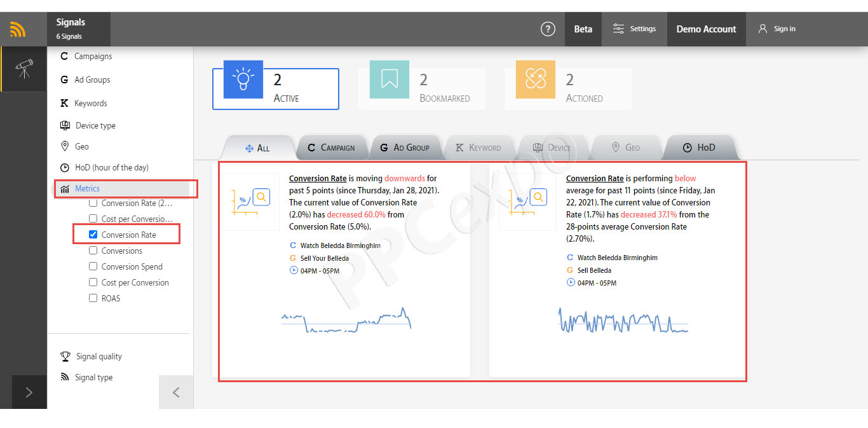Select Keywords in the sidebar
Screen dimensions: 868x428
(90, 103)
